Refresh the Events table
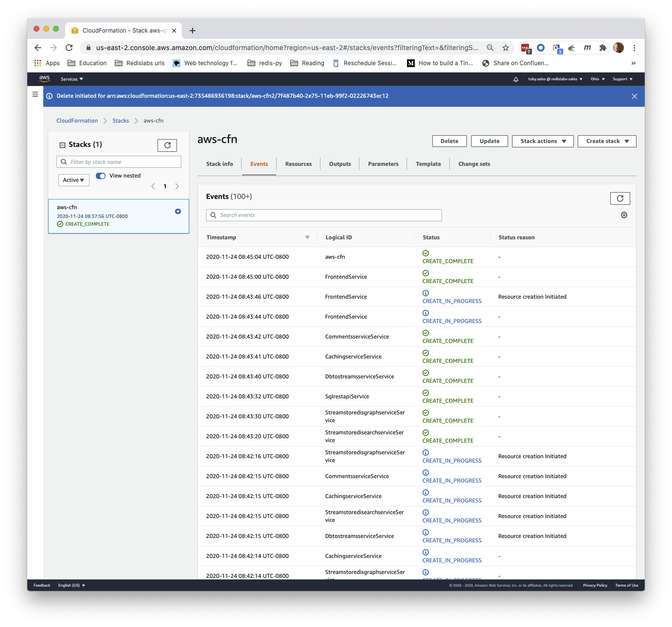Image resolution: width=672 pixels, height=627 pixels. [620, 198]
